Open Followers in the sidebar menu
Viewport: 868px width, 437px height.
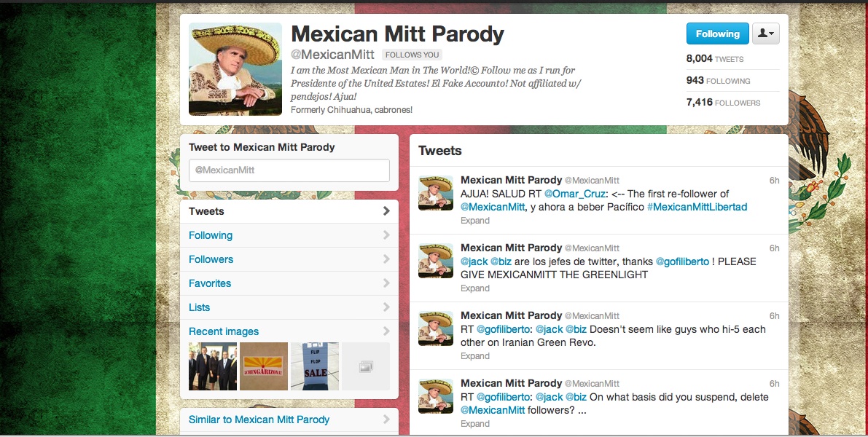pyautogui.click(x=289, y=259)
